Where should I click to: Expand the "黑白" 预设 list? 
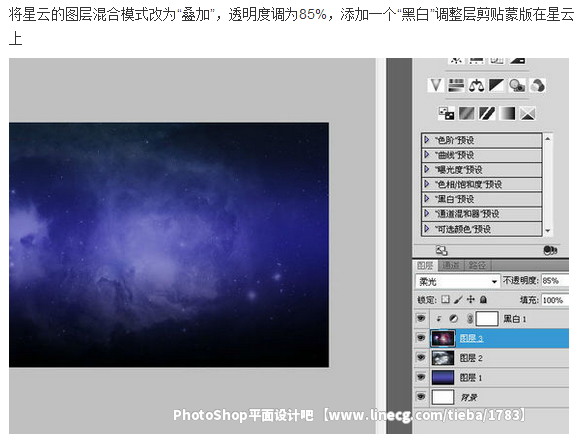tap(427, 199)
